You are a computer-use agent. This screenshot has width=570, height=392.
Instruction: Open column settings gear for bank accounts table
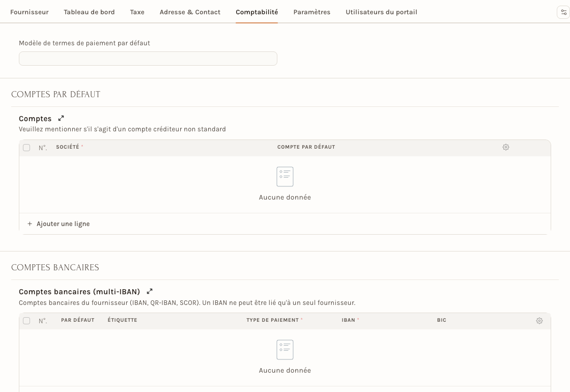539,321
